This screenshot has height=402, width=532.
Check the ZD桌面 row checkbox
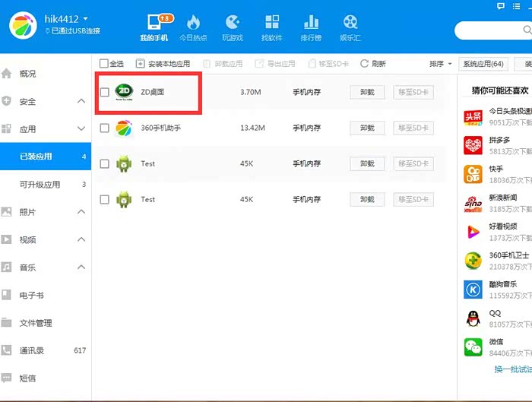[x=105, y=92]
